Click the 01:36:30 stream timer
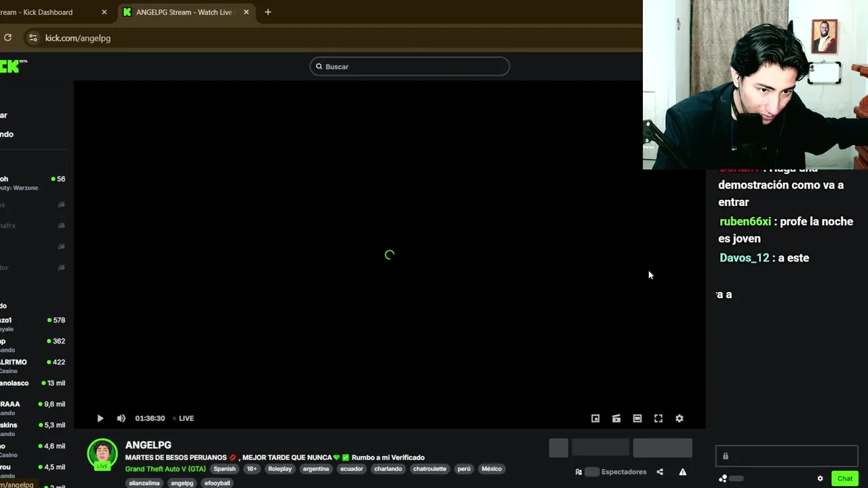Screen dimensions: 868x488 [150, 418]
